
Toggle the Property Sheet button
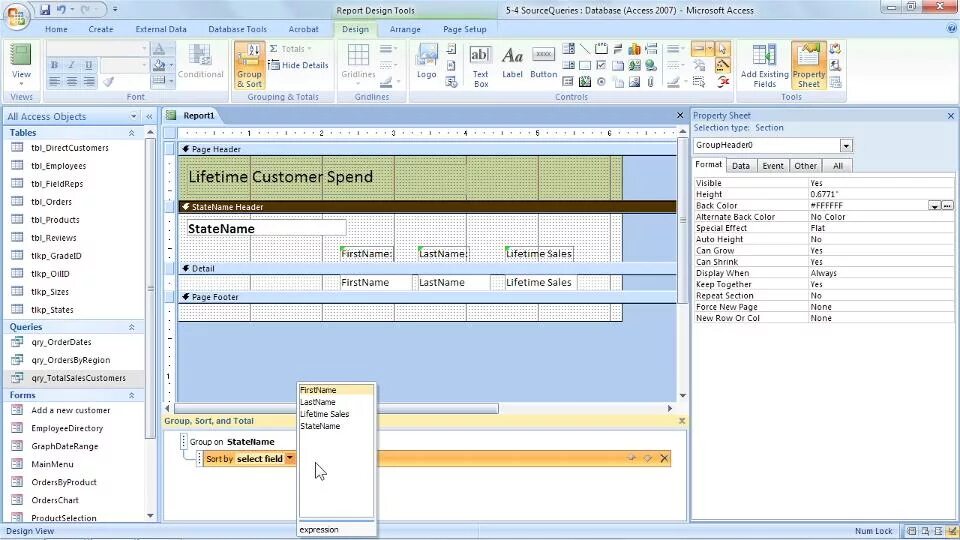tap(808, 66)
